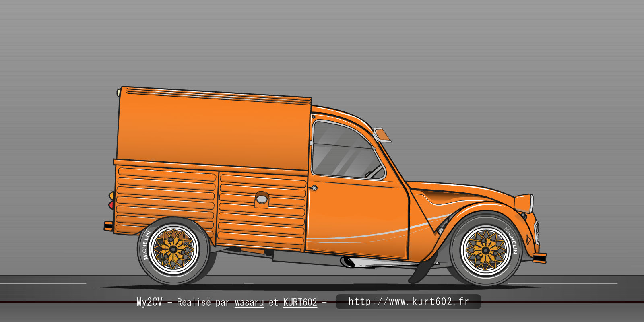The height and width of the screenshot is (322, 644).
Task: Select the red rear tail light
Action: coord(111,205)
